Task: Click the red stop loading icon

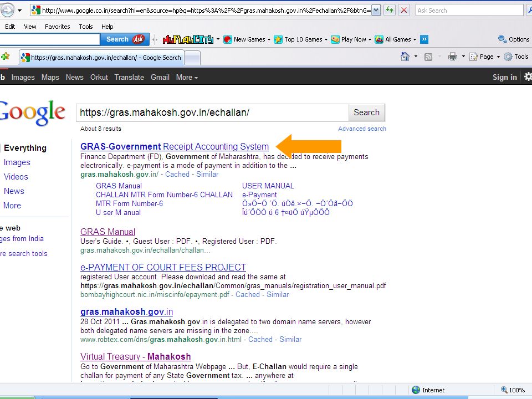Action: 404,10
